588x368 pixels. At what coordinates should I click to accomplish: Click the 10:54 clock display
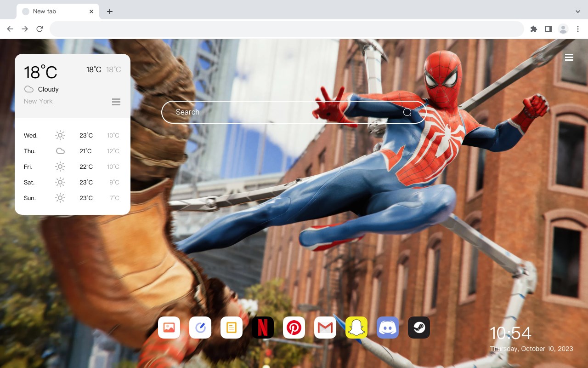[x=510, y=333]
